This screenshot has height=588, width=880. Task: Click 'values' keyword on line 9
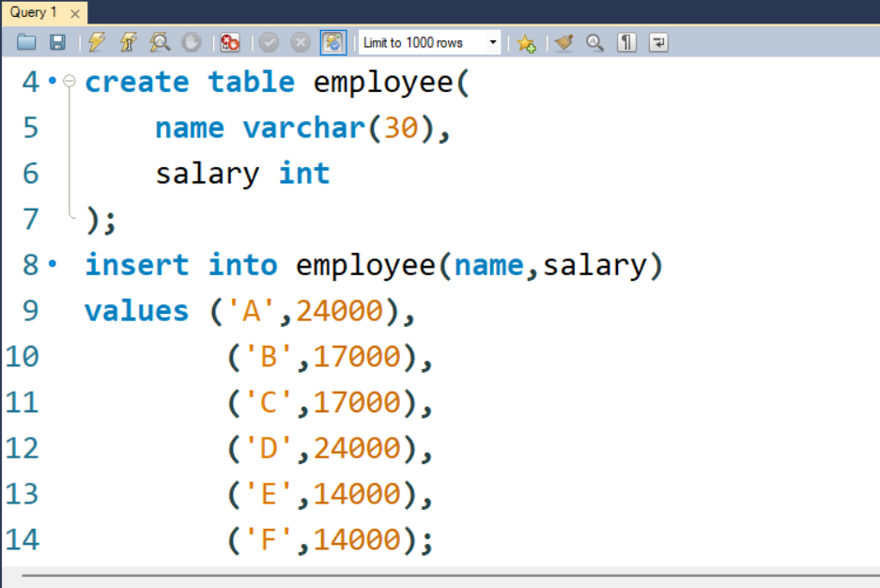pyautogui.click(x=136, y=311)
